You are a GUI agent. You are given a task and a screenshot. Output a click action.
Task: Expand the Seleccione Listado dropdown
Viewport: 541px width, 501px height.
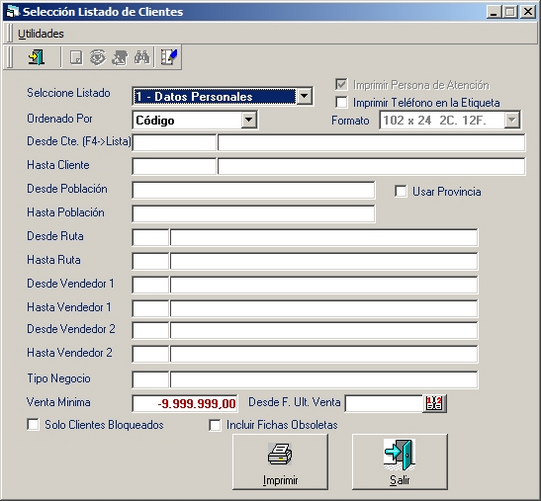[x=305, y=96]
